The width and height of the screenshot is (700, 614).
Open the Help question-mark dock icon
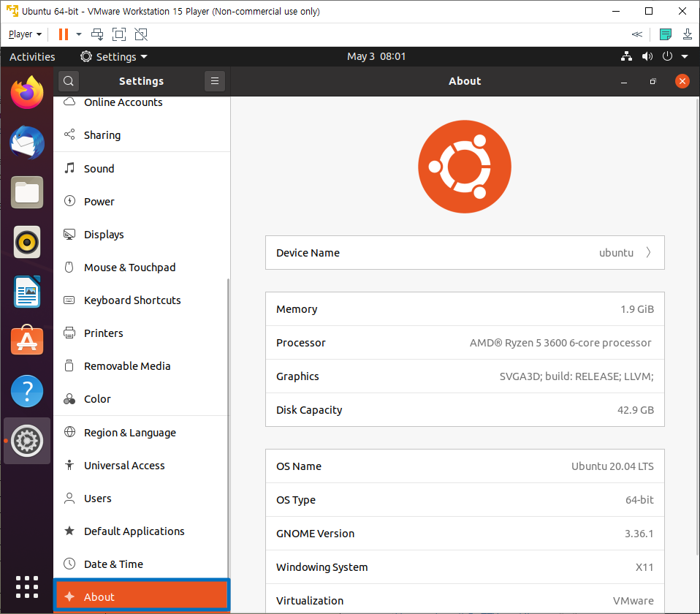[27, 391]
